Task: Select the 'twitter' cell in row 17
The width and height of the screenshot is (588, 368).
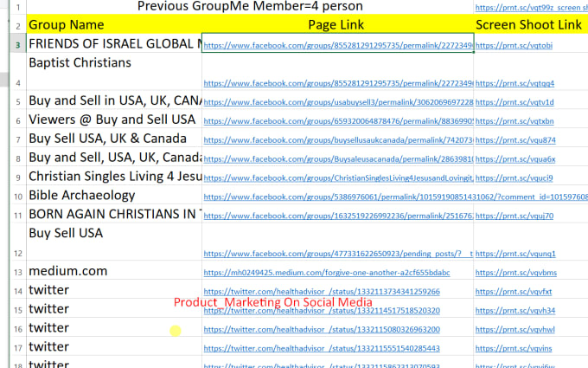Action: 114,346
